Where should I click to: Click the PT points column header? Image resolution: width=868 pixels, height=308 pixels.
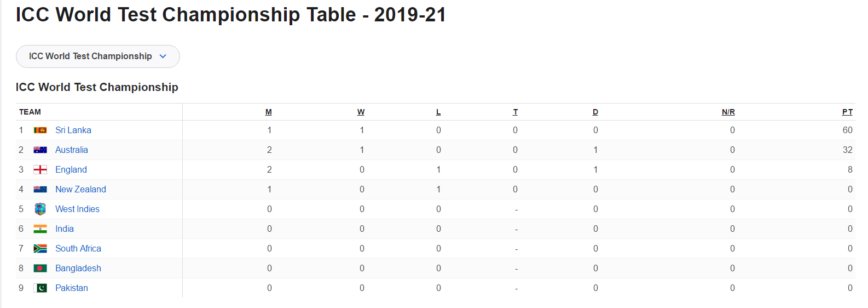[x=847, y=112]
